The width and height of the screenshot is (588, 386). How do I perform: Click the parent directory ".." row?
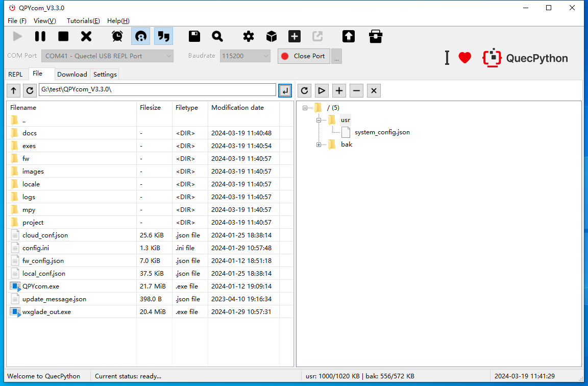coord(150,120)
